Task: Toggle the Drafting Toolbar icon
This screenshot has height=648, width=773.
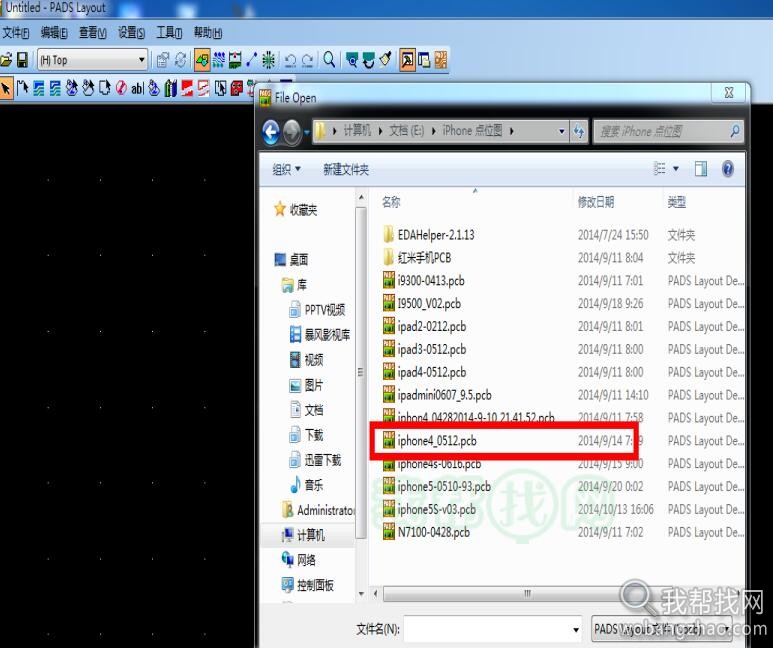Action: [202, 60]
